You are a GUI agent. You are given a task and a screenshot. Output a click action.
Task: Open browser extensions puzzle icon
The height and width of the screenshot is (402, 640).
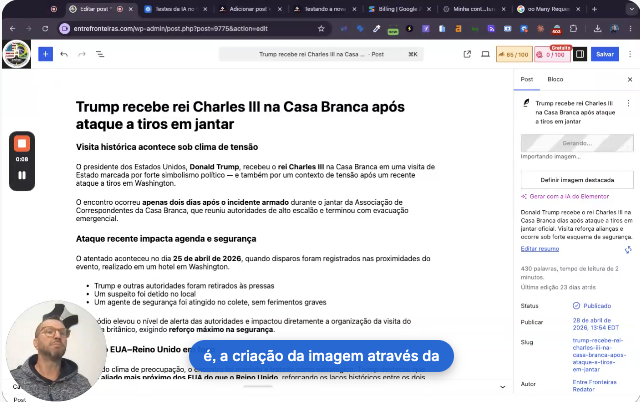point(573,29)
